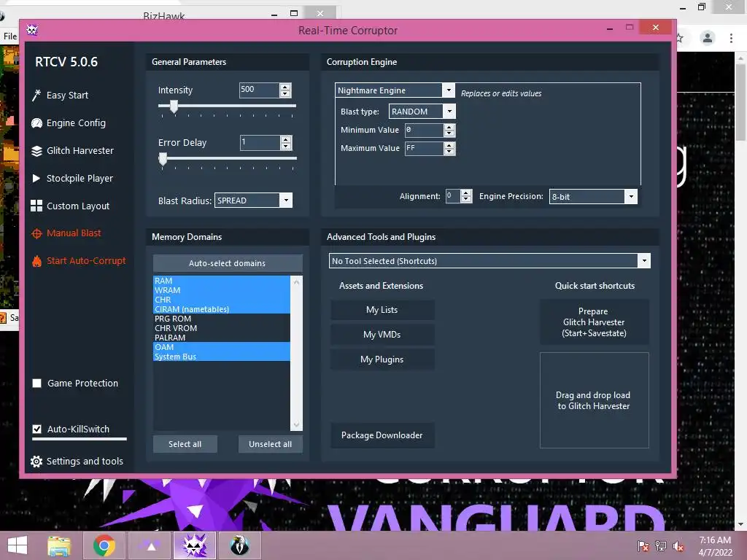Click the Error Delay value field
Viewport: 747px width, 560px height.
(260, 142)
